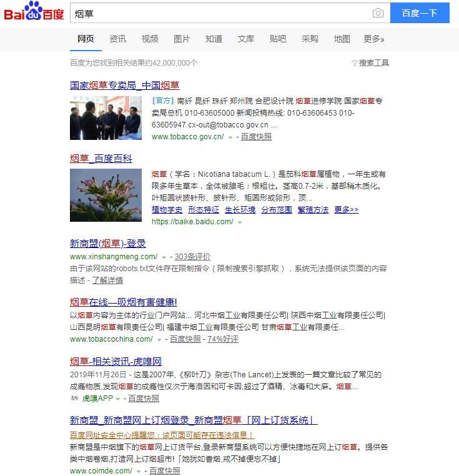Click the www.xinshangmeng.com/ URL text
Screen dimensions: 459x476
tap(114, 257)
